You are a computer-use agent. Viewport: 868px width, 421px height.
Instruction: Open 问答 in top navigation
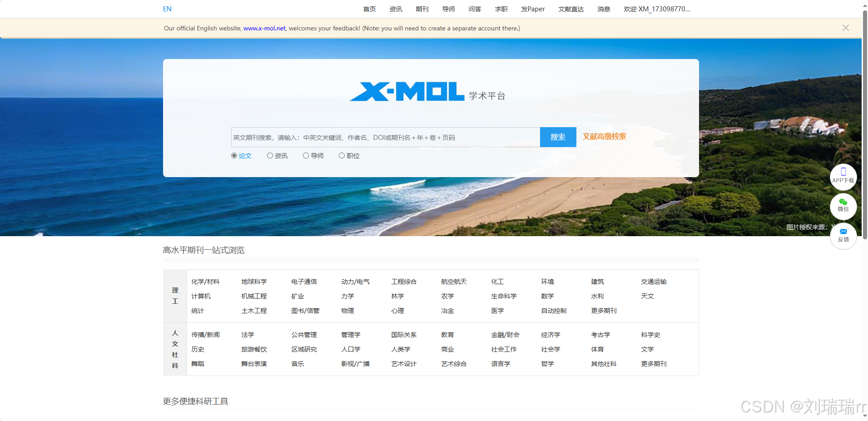(x=475, y=9)
